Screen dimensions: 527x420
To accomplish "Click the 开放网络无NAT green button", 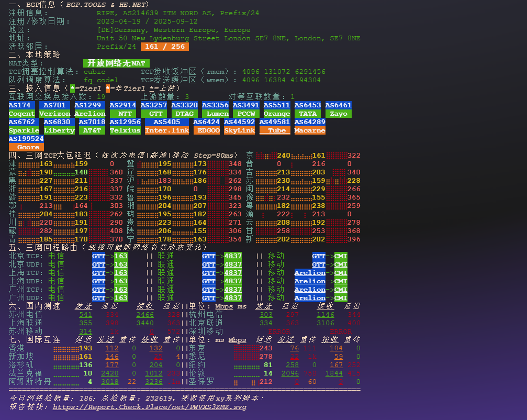I will pos(116,63).
